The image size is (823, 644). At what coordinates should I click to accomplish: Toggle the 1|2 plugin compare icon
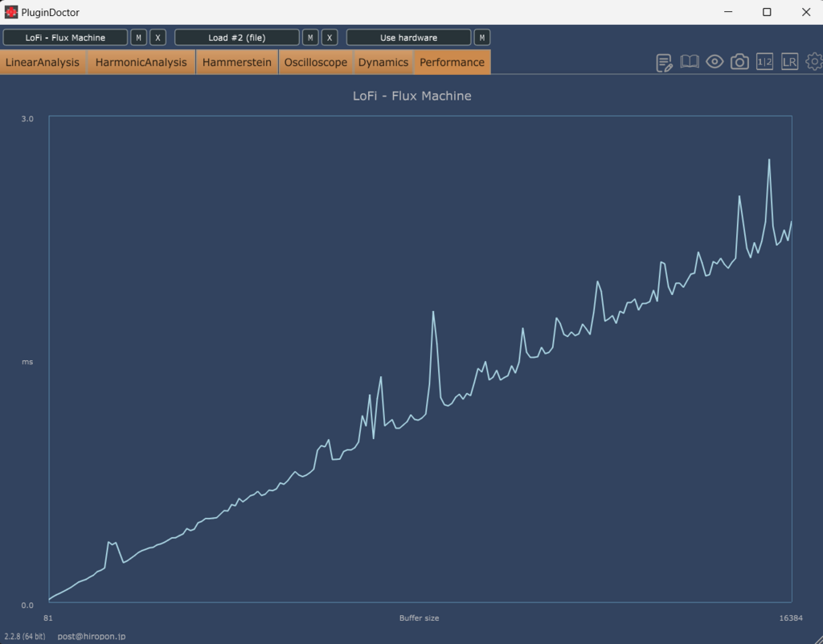(x=764, y=62)
